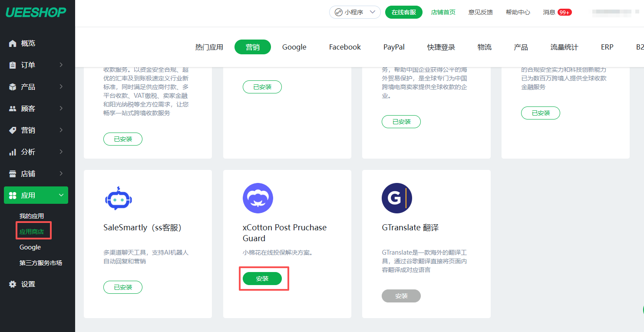This screenshot has height=332, width=644.
Task: Click the SaleSmartly robot app icon
Action: tap(118, 199)
